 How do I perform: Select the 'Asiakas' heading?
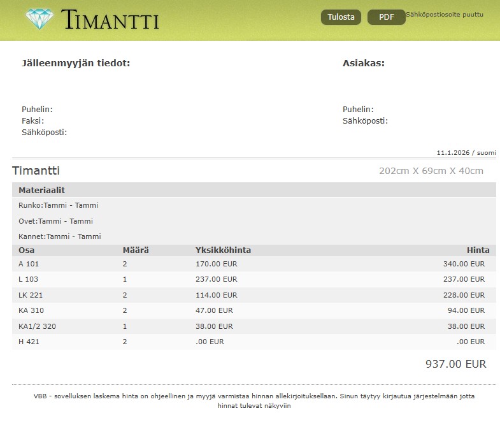[363, 63]
